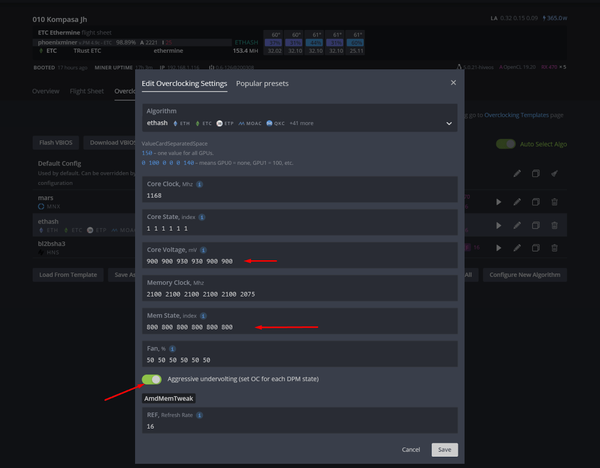Click the Mem State info icon

pos(204,314)
